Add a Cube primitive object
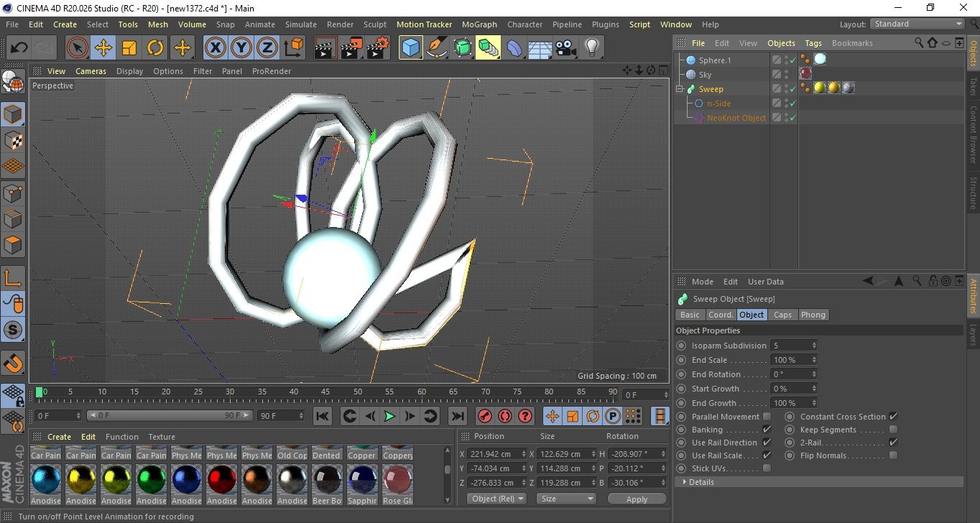The width and height of the screenshot is (980, 523). pyautogui.click(x=411, y=48)
